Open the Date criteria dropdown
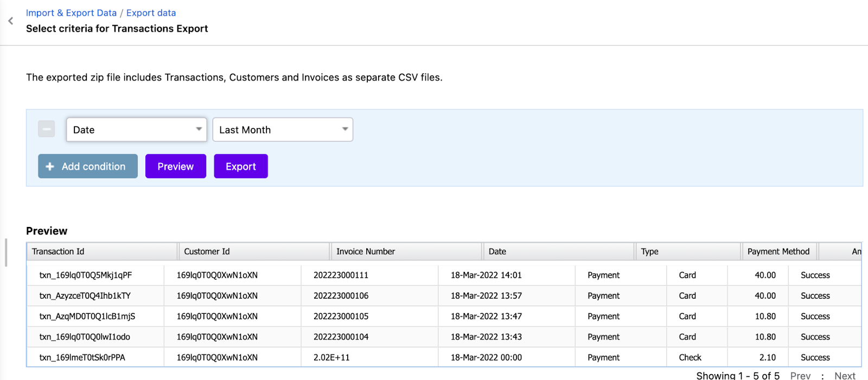Screen dimensions: 868x380 (136, 130)
